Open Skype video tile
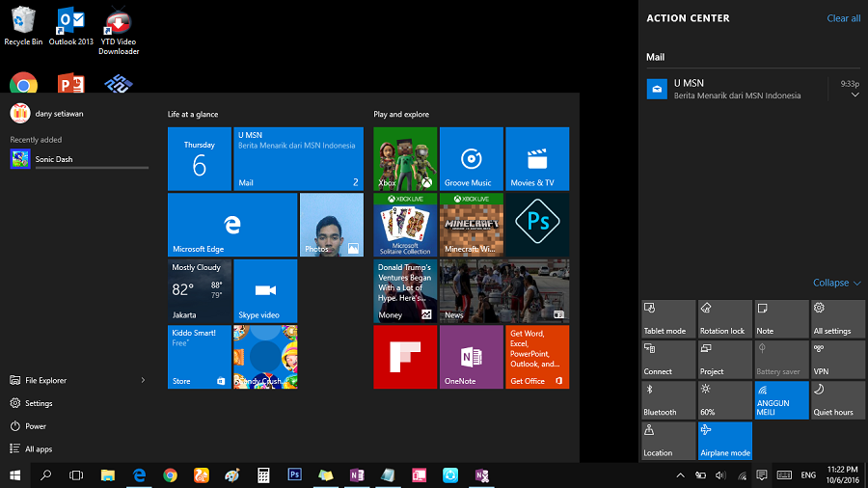Viewport: 868px width, 488px height. click(x=265, y=290)
